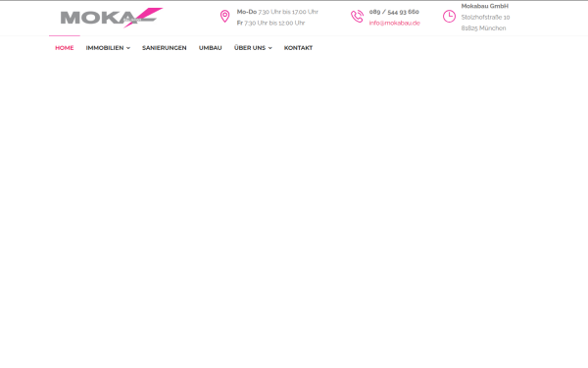588x368 pixels.
Task: Click the location pin icon
Action: click(224, 16)
